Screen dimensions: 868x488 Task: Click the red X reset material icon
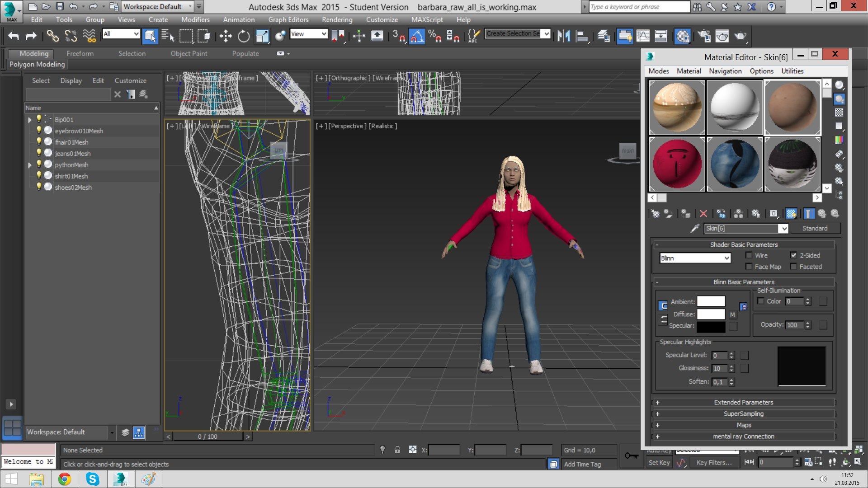[703, 214]
